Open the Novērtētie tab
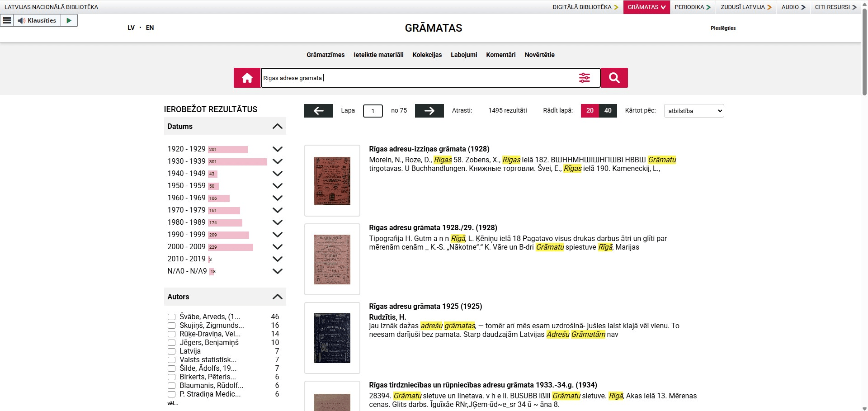Image resolution: width=868 pixels, height=411 pixels. tap(540, 55)
